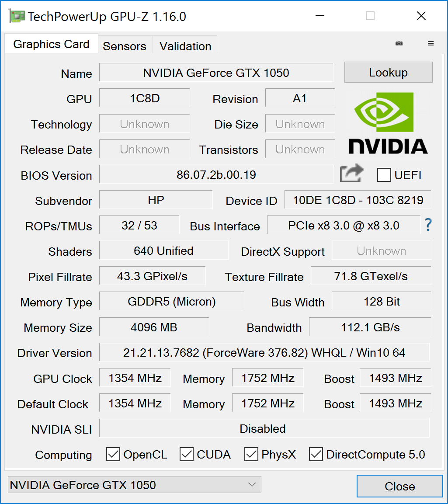Click the NVIDIA logo image
The width and height of the screenshot is (448, 504).
tap(388, 123)
